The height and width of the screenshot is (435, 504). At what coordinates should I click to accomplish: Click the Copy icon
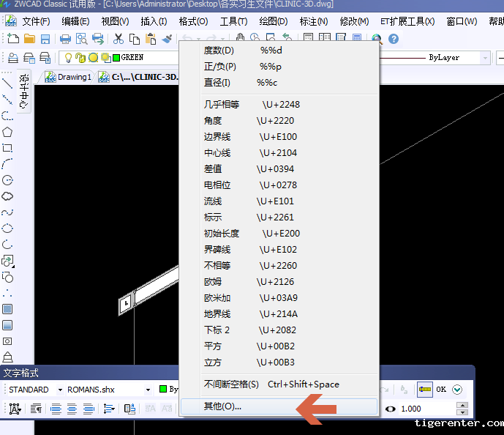135,39
